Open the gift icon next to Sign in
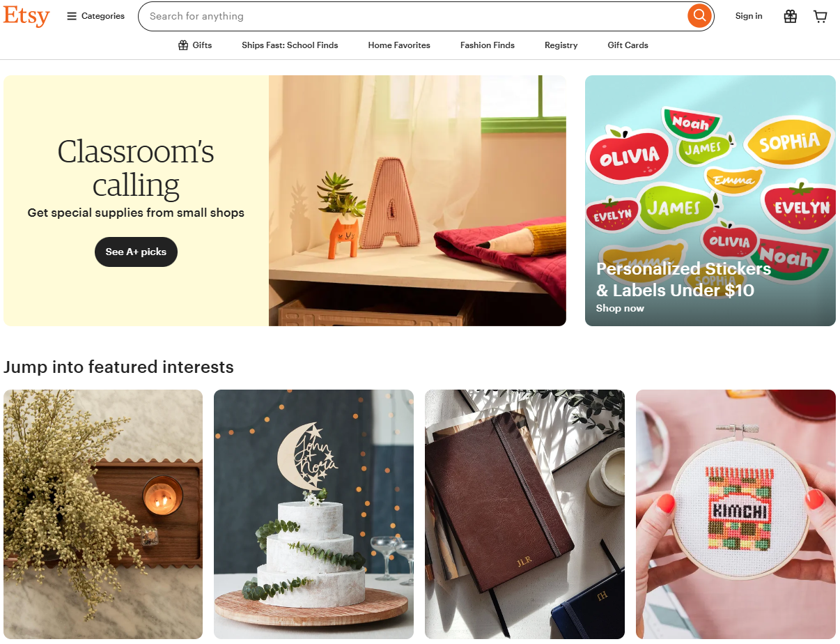 click(790, 16)
